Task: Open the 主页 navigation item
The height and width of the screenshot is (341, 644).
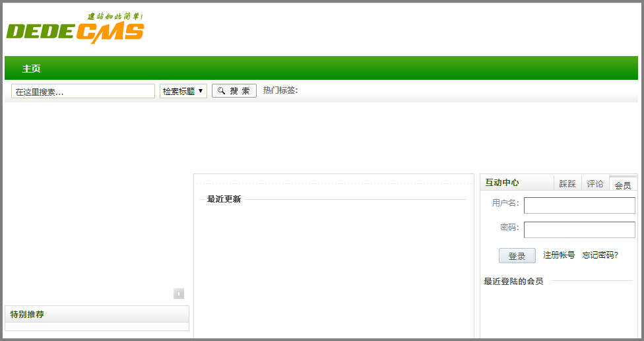Action: pyautogui.click(x=31, y=69)
